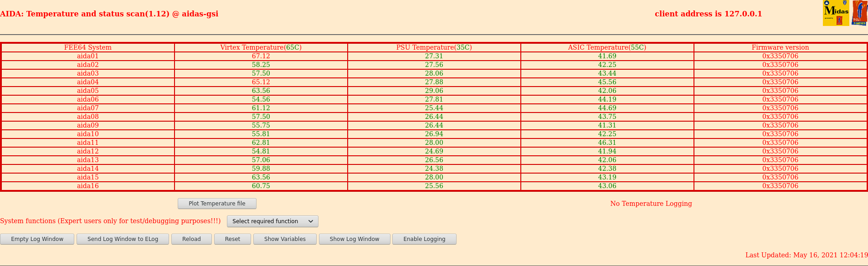Send Log Window to ELog
This screenshot has width=868, height=266.
[123, 239]
